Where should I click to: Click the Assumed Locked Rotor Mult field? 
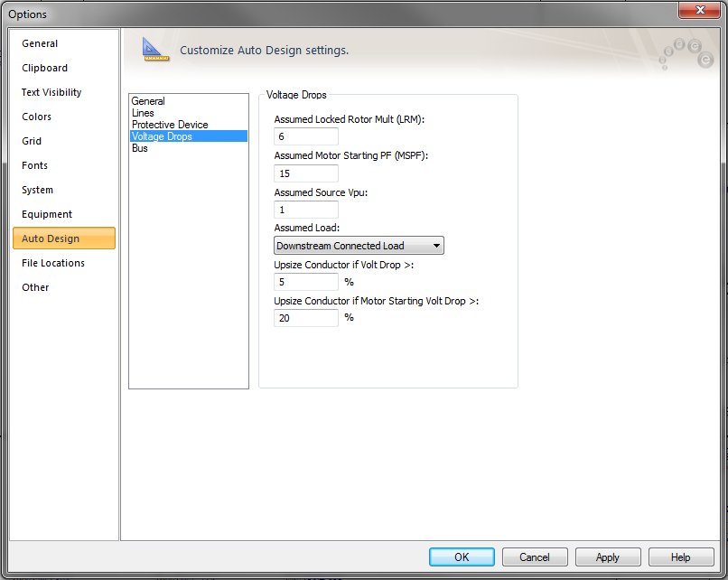(306, 136)
